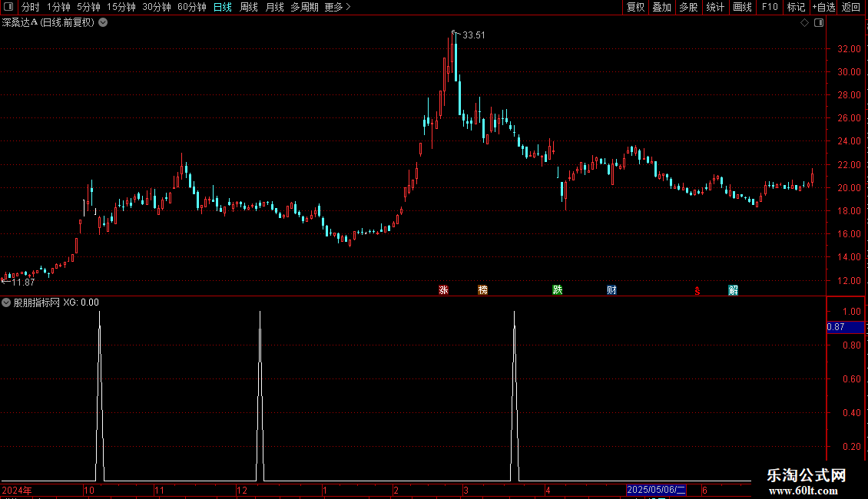
Task: Select the 5分钟 period tab
Action: 88,7
